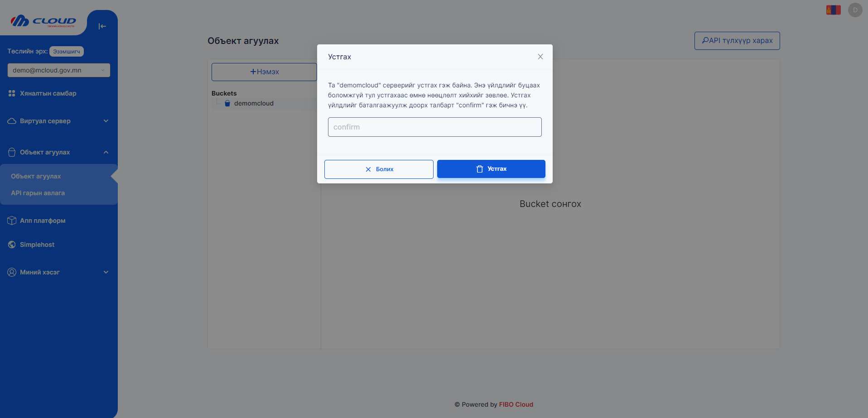Expand the Миний хэсэг menu
This screenshot has height=418, width=868.
point(59,272)
